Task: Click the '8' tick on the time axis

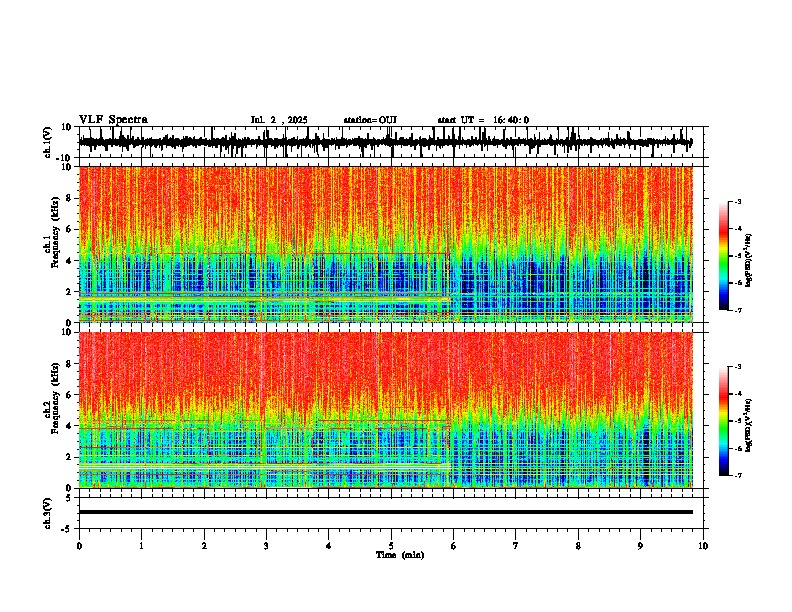Action: pos(578,546)
